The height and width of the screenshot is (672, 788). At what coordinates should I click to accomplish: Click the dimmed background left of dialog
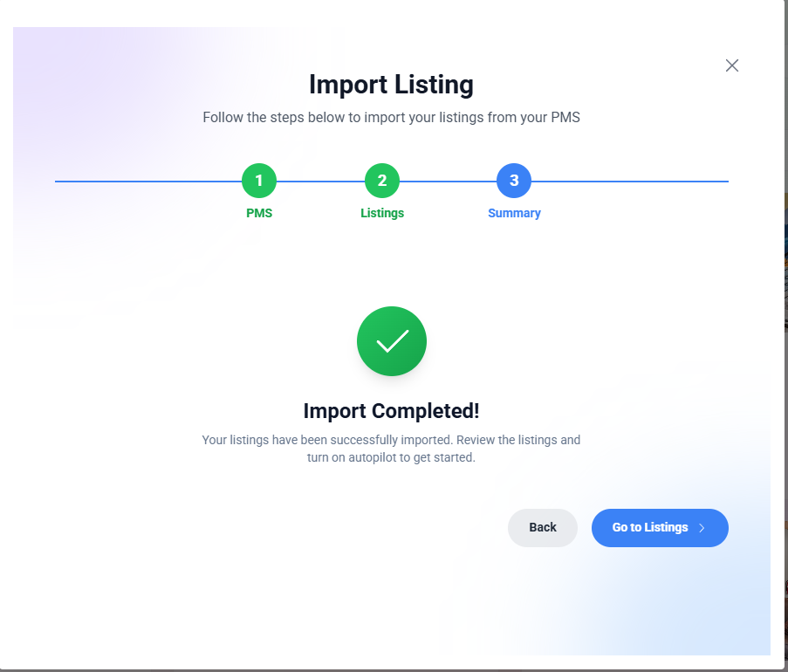(5, 349)
